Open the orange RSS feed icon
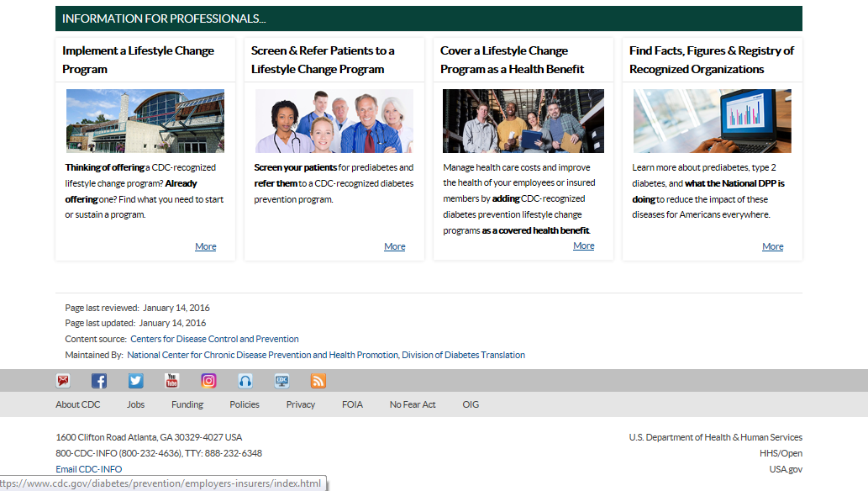 [x=318, y=381]
